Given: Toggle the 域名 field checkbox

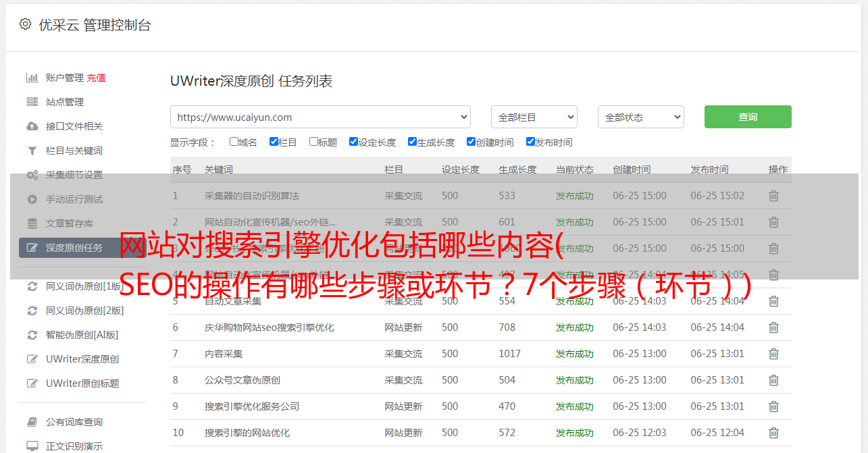Looking at the screenshot, I should tap(234, 142).
